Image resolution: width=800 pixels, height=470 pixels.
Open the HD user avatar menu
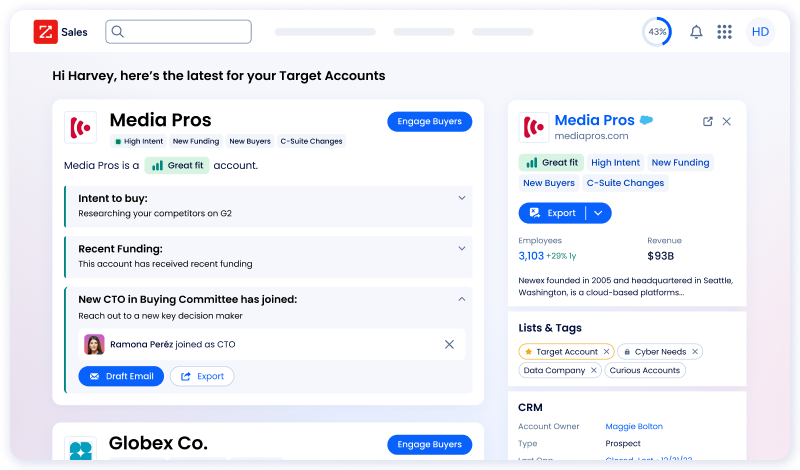760,32
